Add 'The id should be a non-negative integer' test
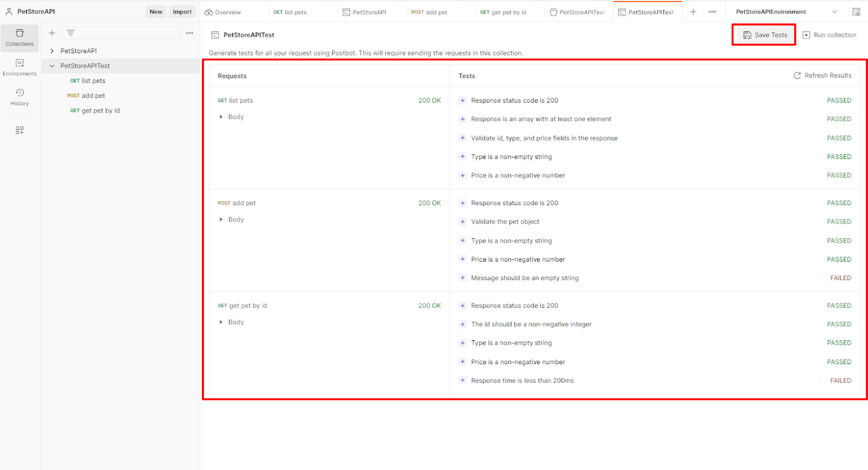Image resolution: width=868 pixels, height=470 pixels. point(463,324)
